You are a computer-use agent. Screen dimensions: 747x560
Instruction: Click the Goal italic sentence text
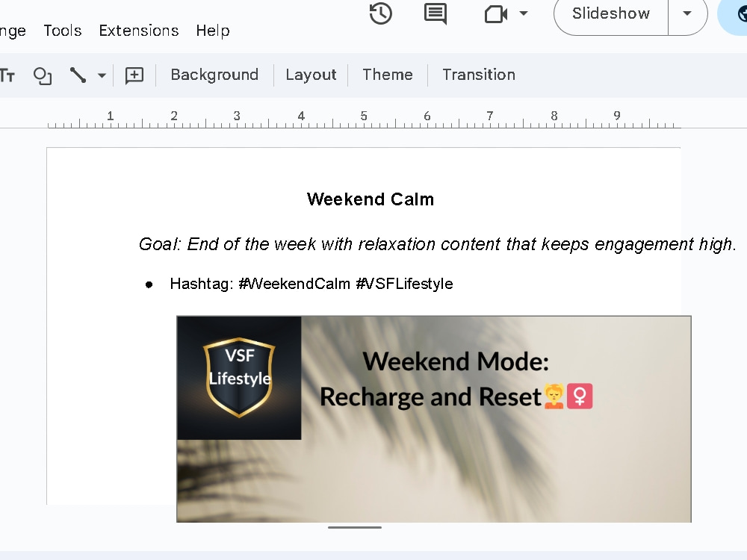click(437, 244)
